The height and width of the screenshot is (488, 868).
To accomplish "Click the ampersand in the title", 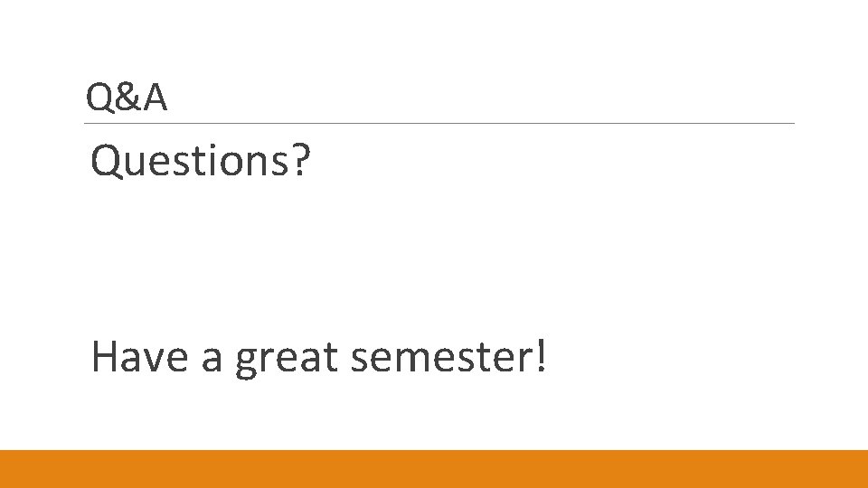I will click(127, 99).
